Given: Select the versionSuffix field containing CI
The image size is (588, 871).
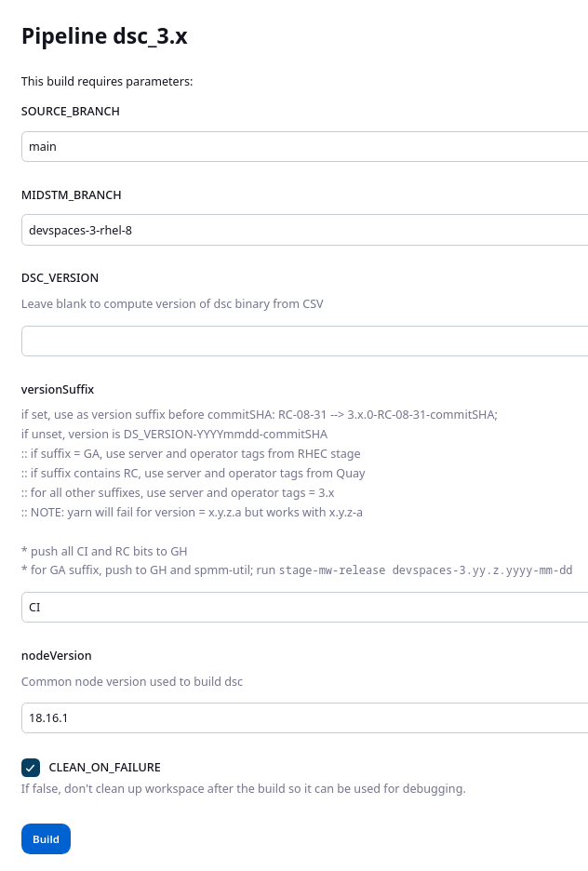Looking at the screenshot, I should click(304, 607).
